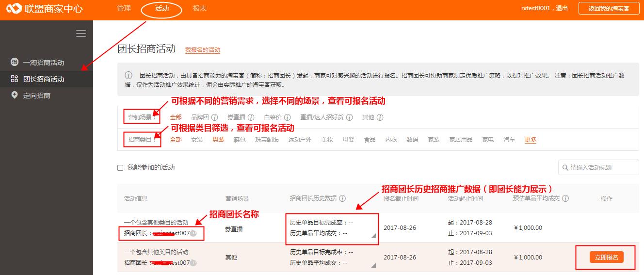Click help icon beside 预估单品平均成交 header
The width and height of the screenshot is (644, 275).
565,198
